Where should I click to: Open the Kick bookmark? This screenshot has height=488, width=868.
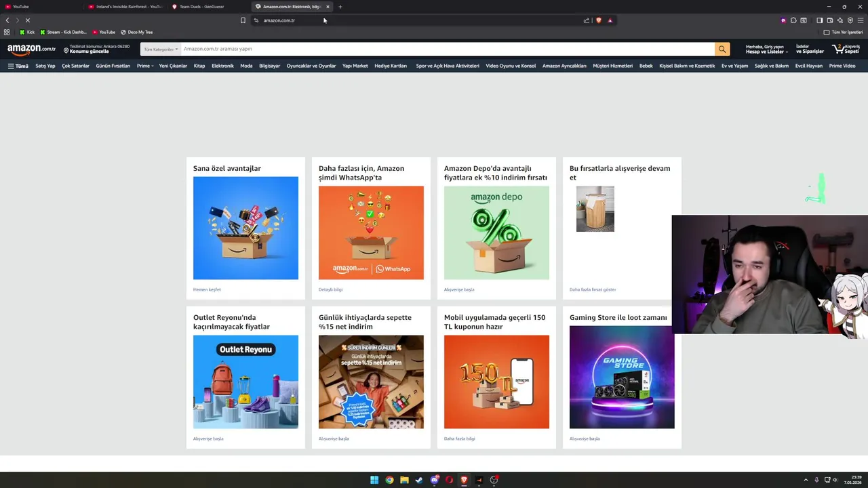pyautogui.click(x=27, y=32)
